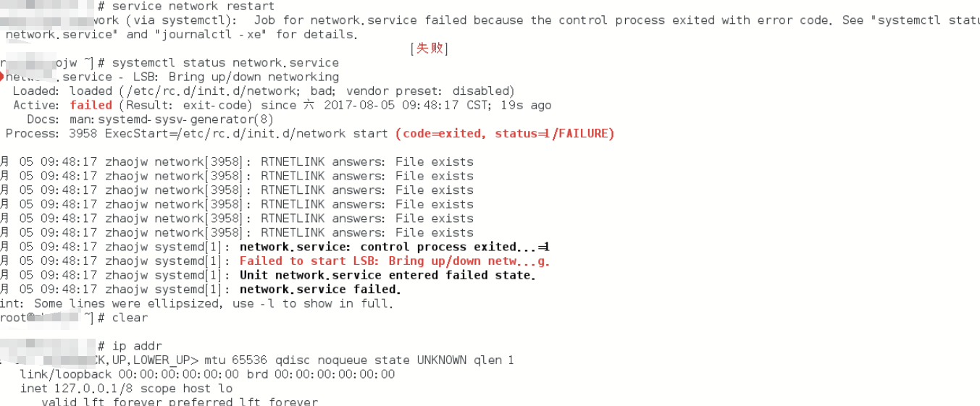Viewport: 980px width, 406px height.
Task: Click the 'clear' command at the prompt
Action: [x=130, y=318]
